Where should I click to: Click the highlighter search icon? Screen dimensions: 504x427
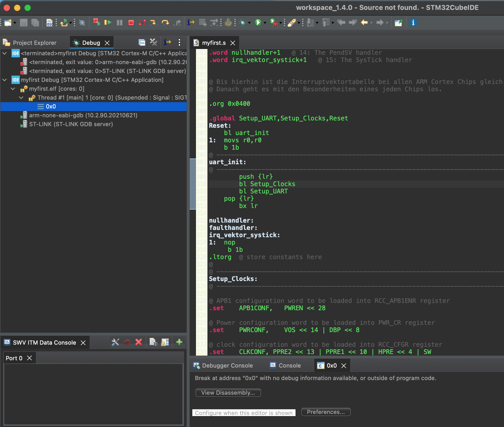292,23
